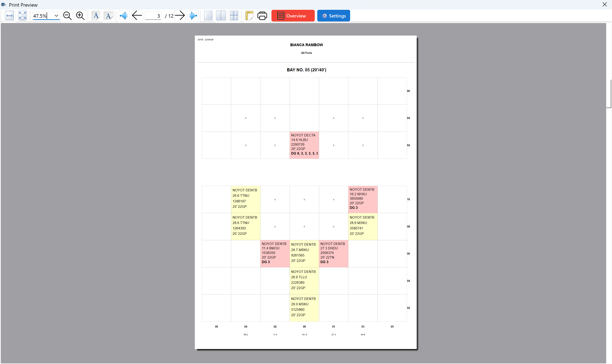Image resolution: width=612 pixels, height=364 pixels.
Task: Jump to the last page
Action: 193,16
